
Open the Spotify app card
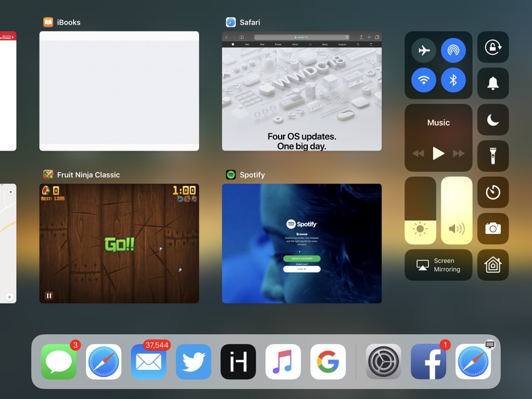coord(302,243)
